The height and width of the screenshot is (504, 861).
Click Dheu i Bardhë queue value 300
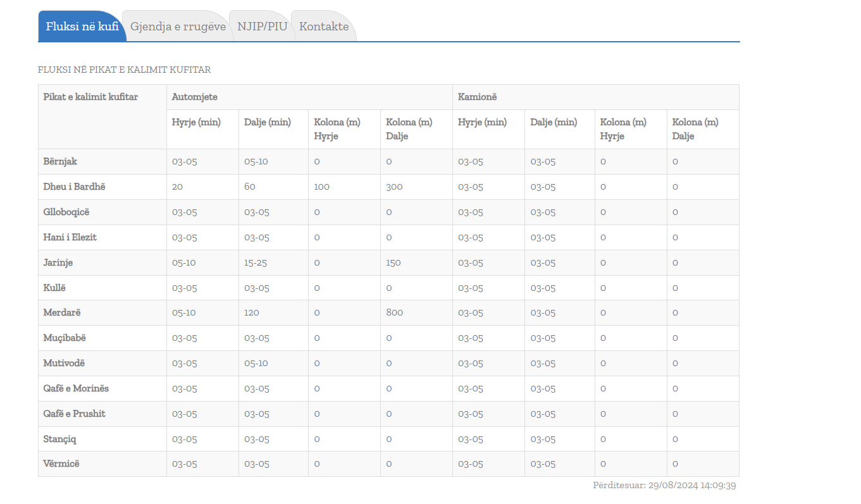click(x=394, y=187)
